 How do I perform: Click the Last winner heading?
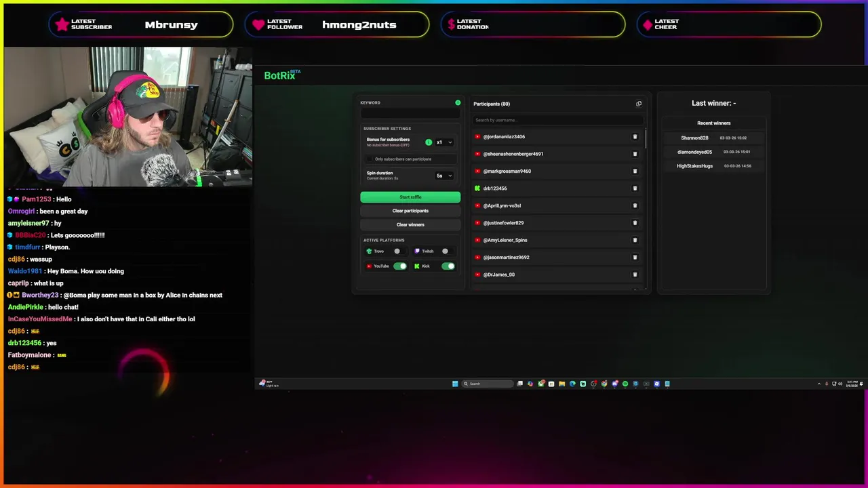pos(713,103)
